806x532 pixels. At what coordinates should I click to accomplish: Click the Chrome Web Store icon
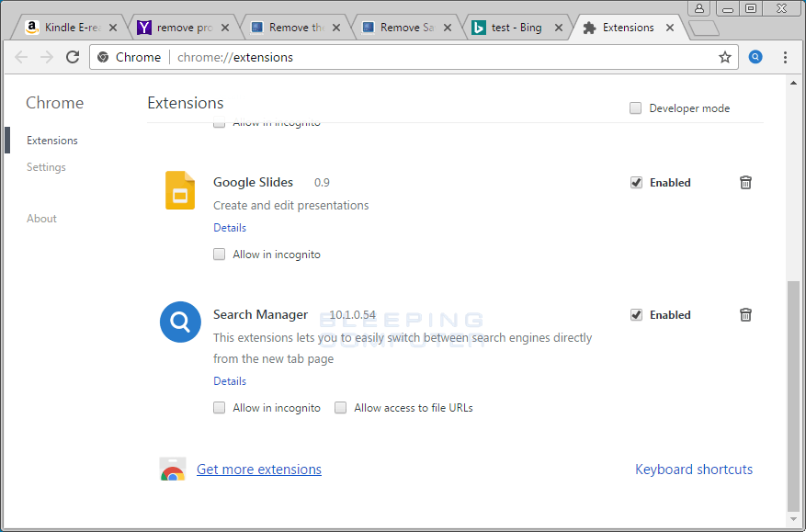point(173,470)
